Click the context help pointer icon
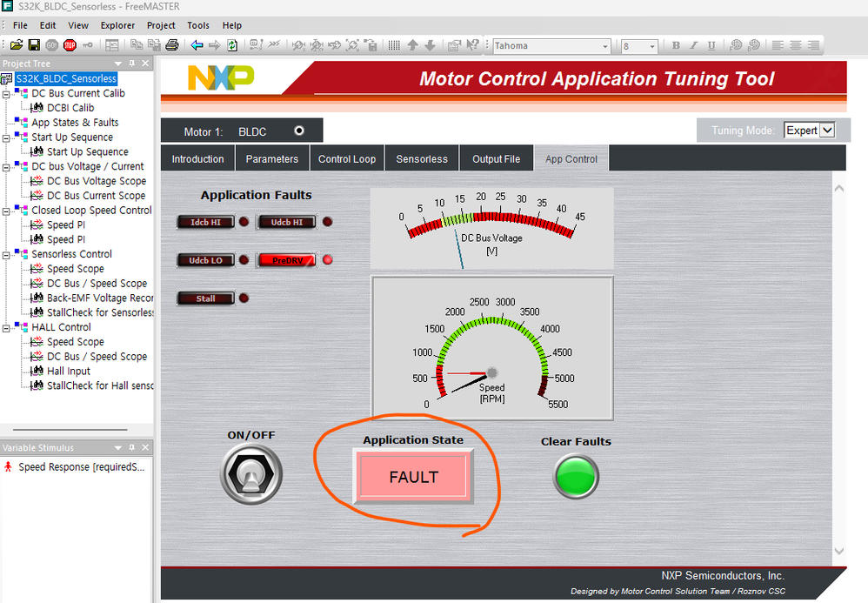The height and width of the screenshot is (603, 868). (x=472, y=45)
